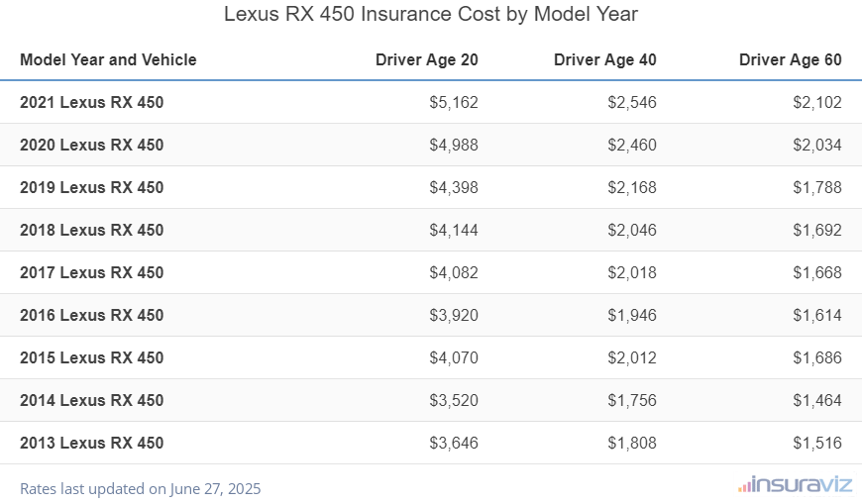Click the $2,546 value in the 2021 row
This screenshot has width=862, height=504.
tap(632, 102)
